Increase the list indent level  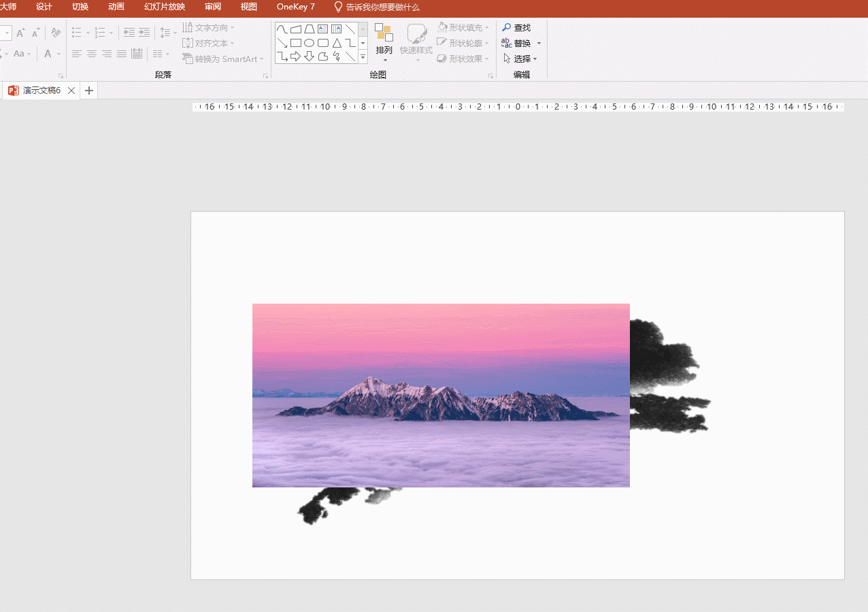pyautogui.click(x=144, y=33)
